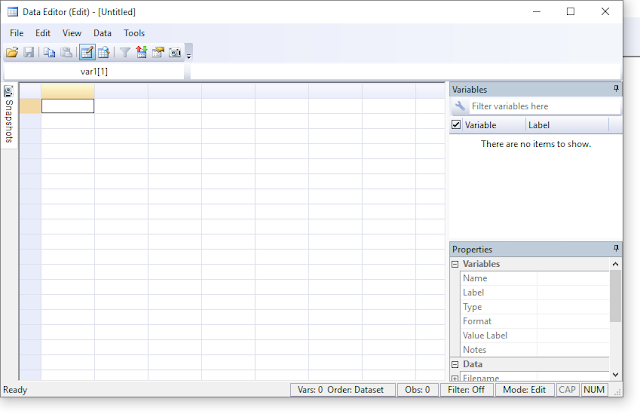Viewport: 640px width, 420px height.
Task: Open the Snapshots side tab
Action: 9,115
